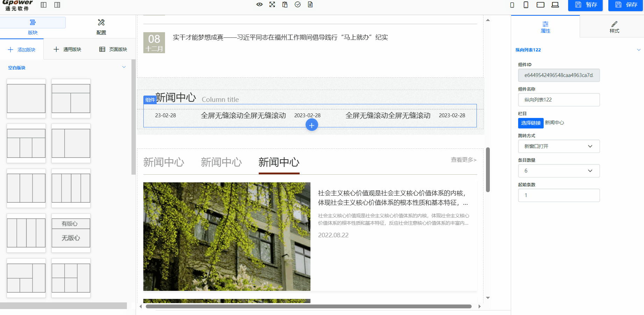
Task: Click the document page icon
Action: [x=310, y=5]
